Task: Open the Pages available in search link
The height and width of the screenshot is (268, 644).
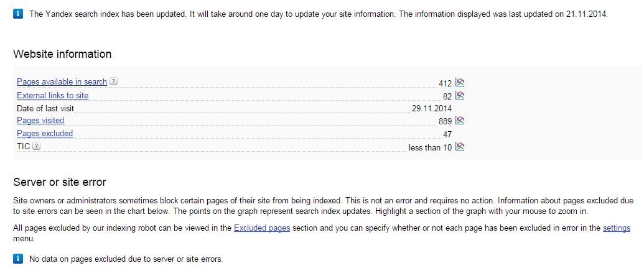Action: (62, 81)
